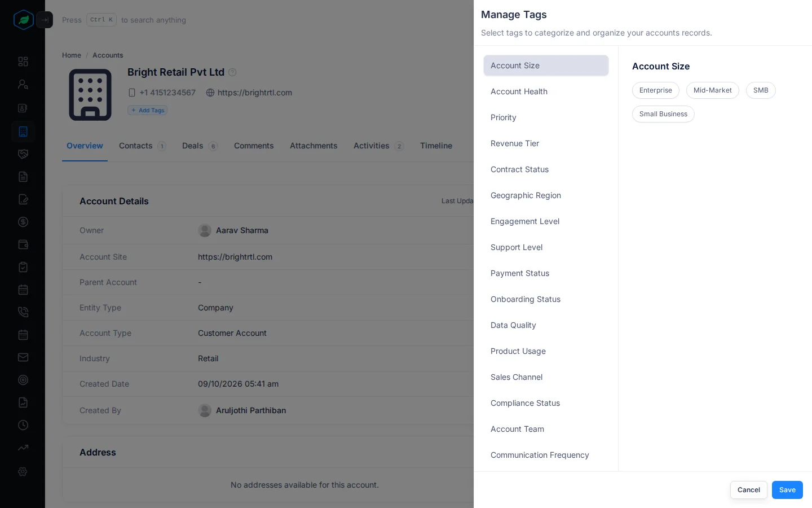Toggle the Mid-Market tag chip
The width and height of the screenshot is (812, 508).
[x=713, y=90]
